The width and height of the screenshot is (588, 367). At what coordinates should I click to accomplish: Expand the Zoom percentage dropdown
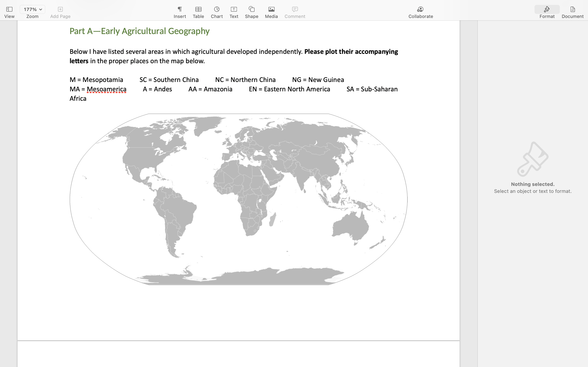[32, 9]
